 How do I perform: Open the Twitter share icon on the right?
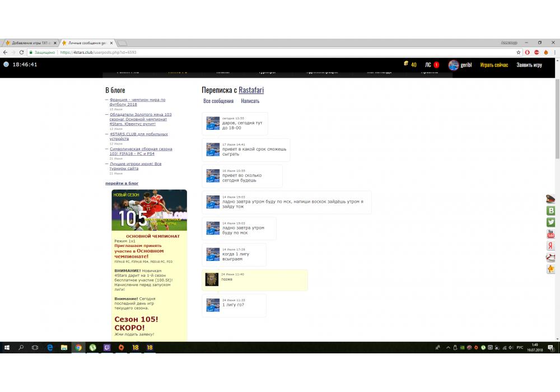pos(550,222)
